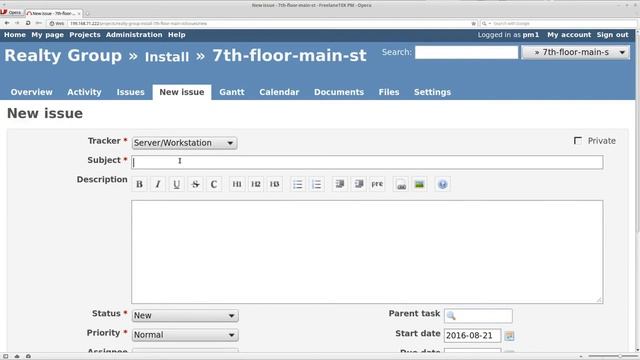Open new browser tab plus button
This screenshot has width=640, height=360.
pyautogui.click(x=87, y=13)
